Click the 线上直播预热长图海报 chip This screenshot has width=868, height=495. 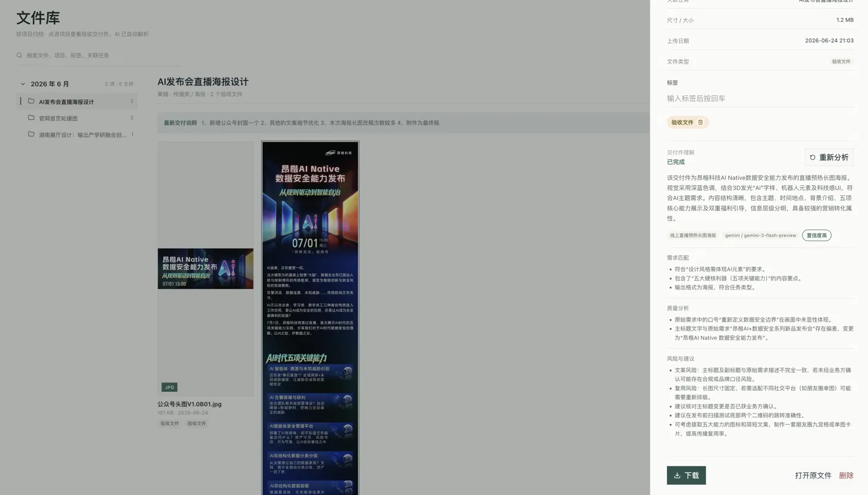[693, 235]
